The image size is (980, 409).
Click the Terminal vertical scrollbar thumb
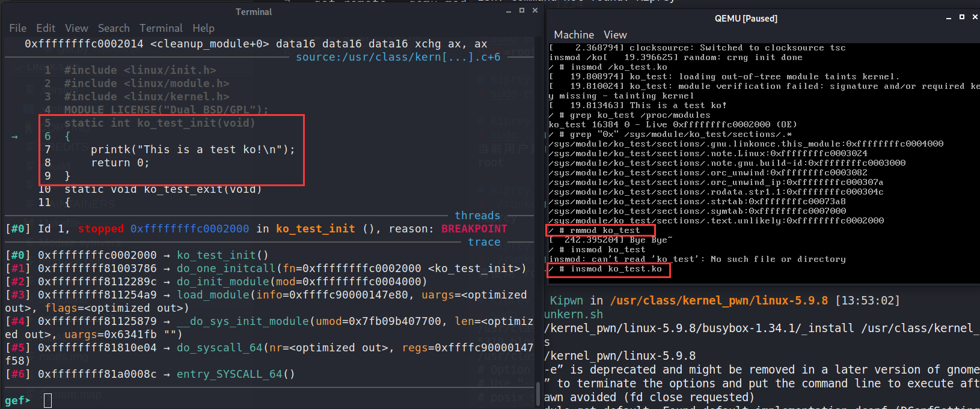click(x=539, y=393)
